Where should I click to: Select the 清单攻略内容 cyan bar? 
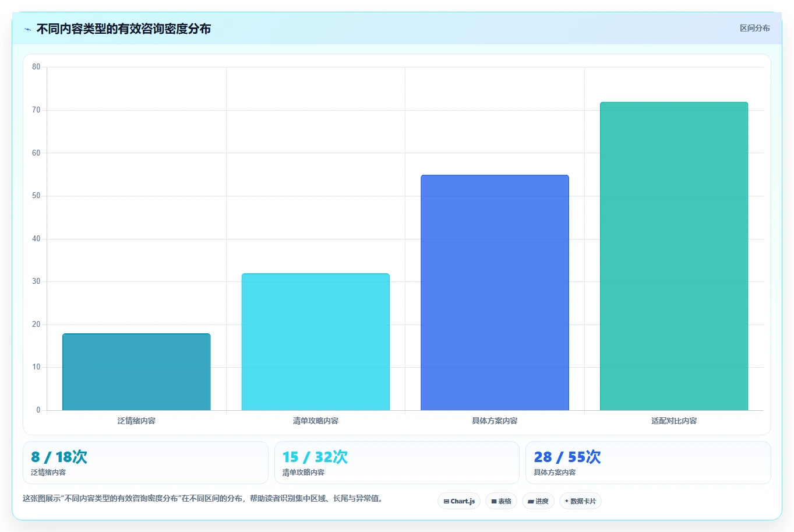[x=316, y=342]
